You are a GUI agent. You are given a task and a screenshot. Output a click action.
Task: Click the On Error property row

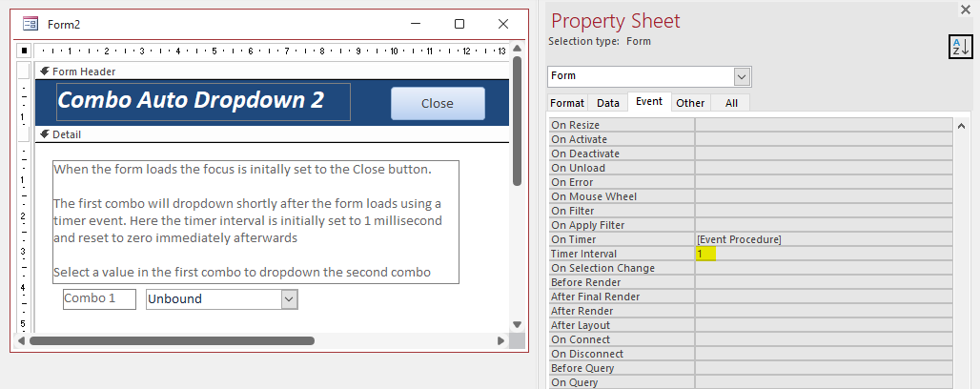(750, 183)
